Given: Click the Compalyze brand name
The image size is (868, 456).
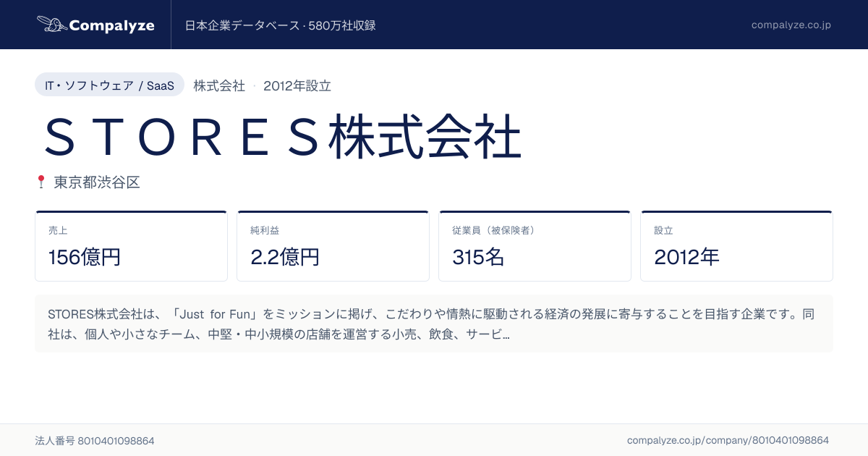Looking at the screenshot, I should coord(112,25).
